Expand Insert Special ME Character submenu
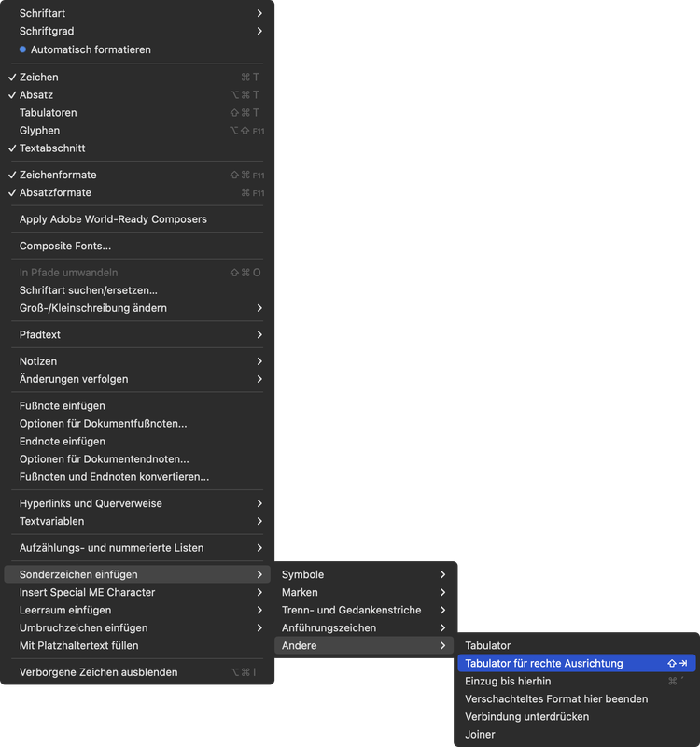The image size is (700, 747). coord(137,592)
